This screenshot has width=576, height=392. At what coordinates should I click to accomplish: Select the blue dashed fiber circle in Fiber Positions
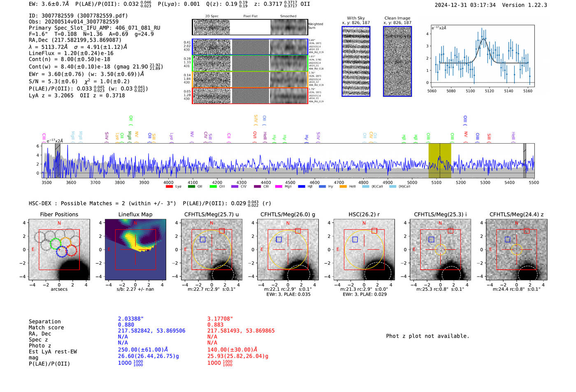tap(62, 252)
